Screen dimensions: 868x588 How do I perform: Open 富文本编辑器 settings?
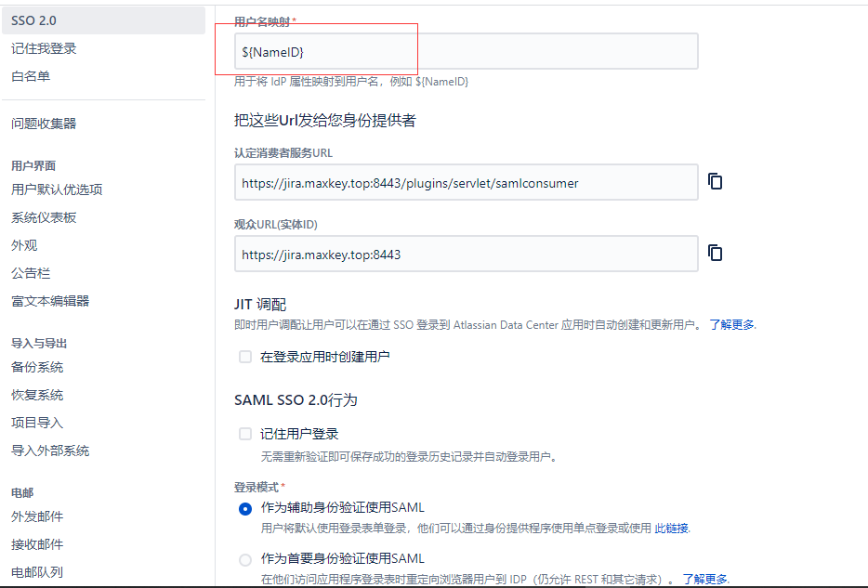click(x=50, y=301)
